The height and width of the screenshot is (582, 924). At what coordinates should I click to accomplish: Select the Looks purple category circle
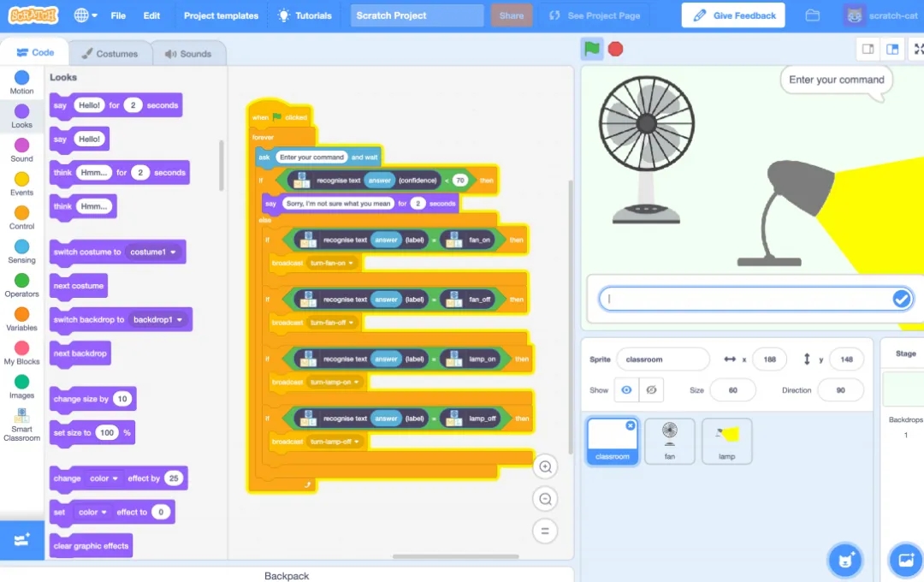[x=21, y=111]
